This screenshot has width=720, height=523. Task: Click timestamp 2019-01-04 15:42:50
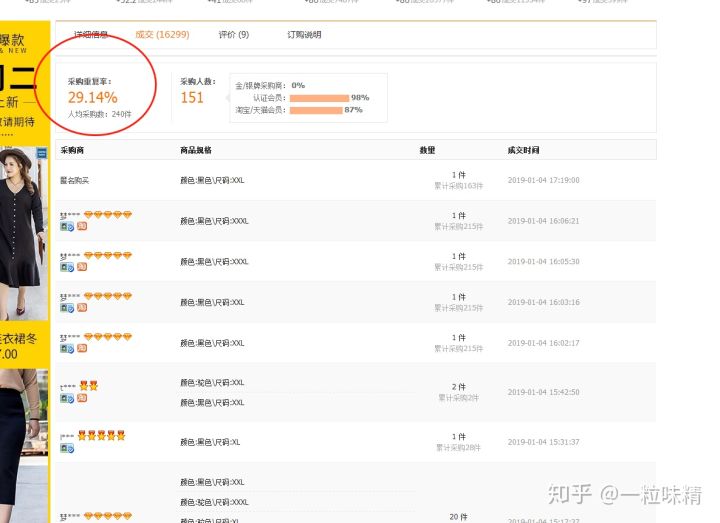click(544, 392)
